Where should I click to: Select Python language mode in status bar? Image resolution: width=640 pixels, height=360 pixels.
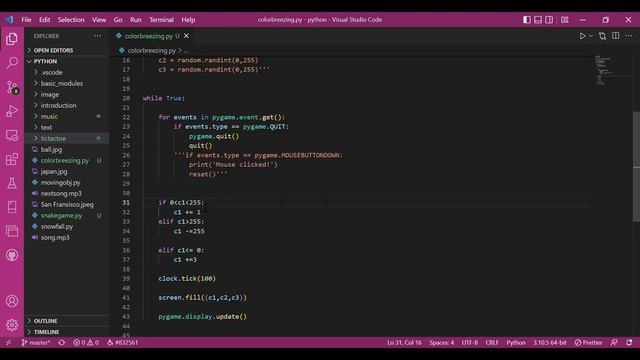pos(516,342)
